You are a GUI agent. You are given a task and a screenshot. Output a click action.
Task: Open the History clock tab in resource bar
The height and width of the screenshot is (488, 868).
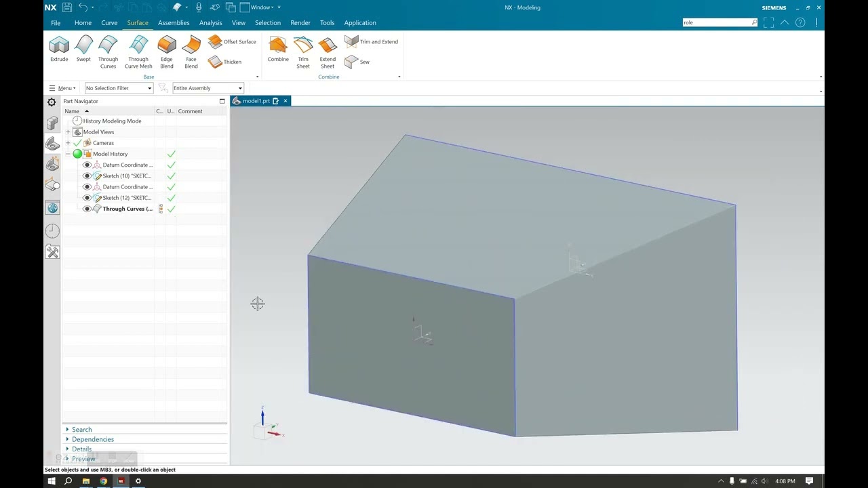pos(52,231)
